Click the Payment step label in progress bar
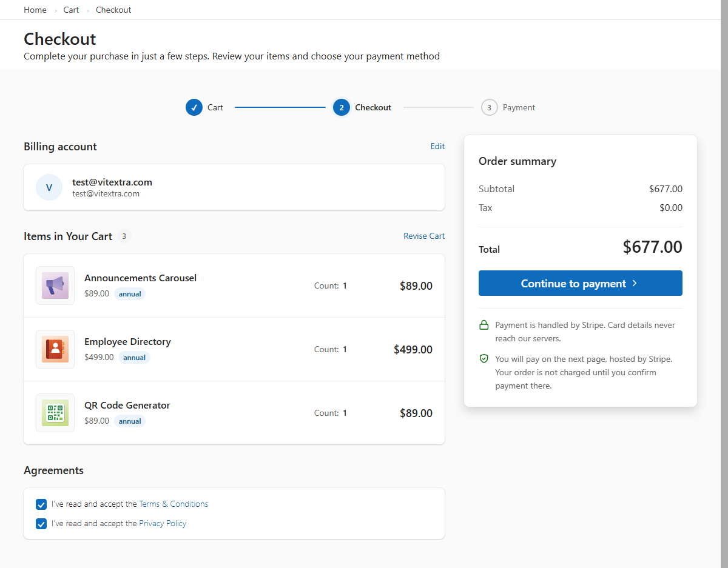The width and height of the screenshot is (728, 568). coord(519,107)
